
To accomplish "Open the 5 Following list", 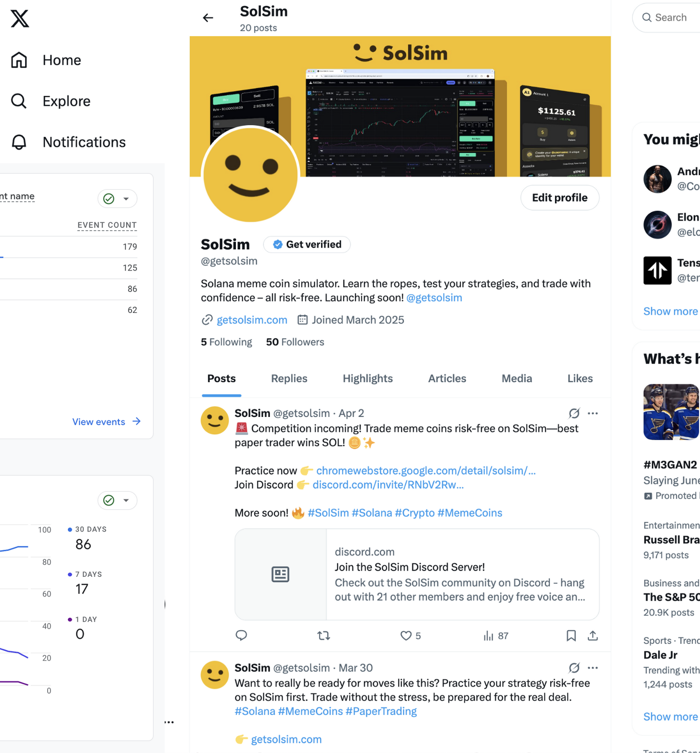I will pyautogui.click(x=226, y=342).
